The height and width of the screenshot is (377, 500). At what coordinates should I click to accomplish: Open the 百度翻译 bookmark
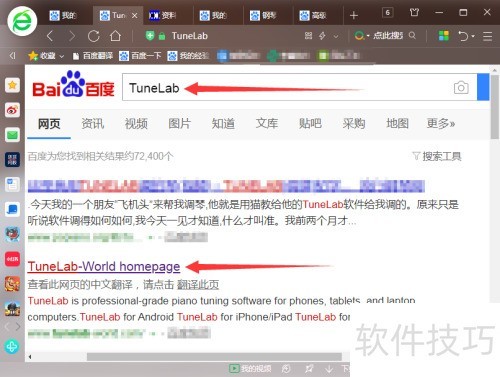93,56
